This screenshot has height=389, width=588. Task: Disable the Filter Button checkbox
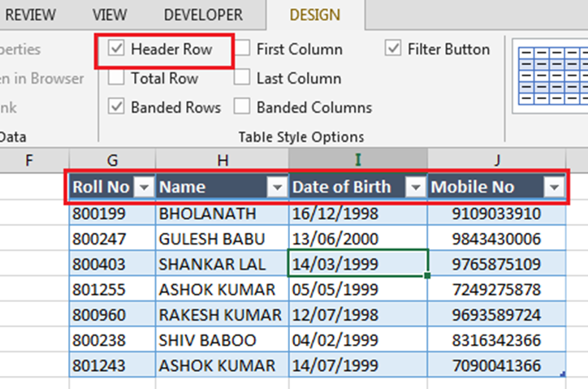(x=393, y=50)
